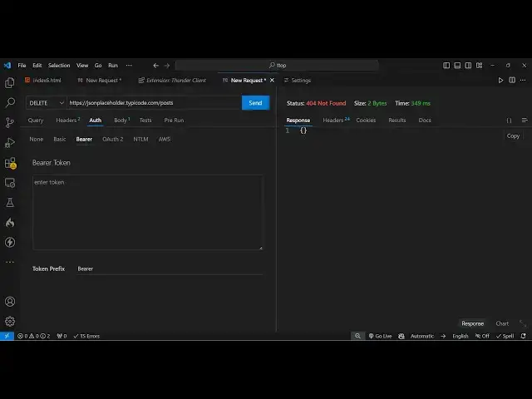Go forward using the navigation arrow
Viewport: 532px width, 399px height.
tap(167, 66)
